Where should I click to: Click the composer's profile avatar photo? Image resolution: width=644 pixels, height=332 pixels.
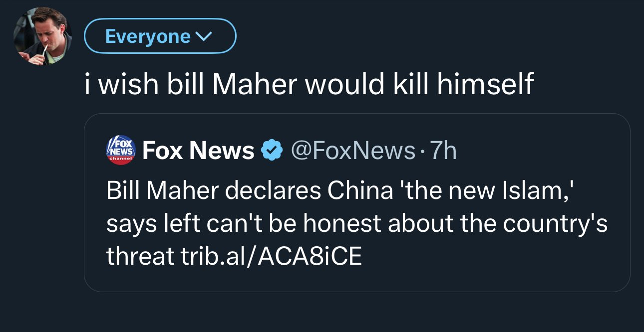point(42,36)
